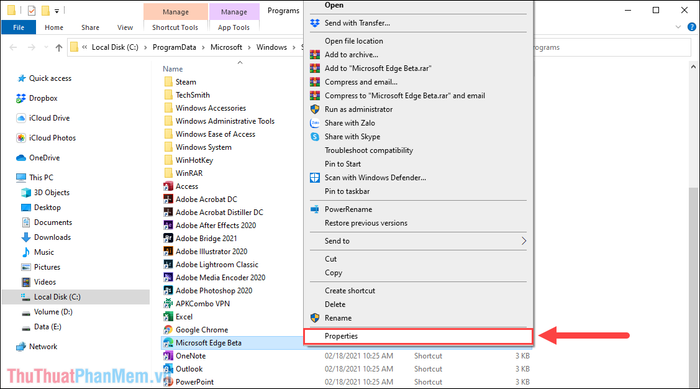Click Access shortcut icon

168,186
